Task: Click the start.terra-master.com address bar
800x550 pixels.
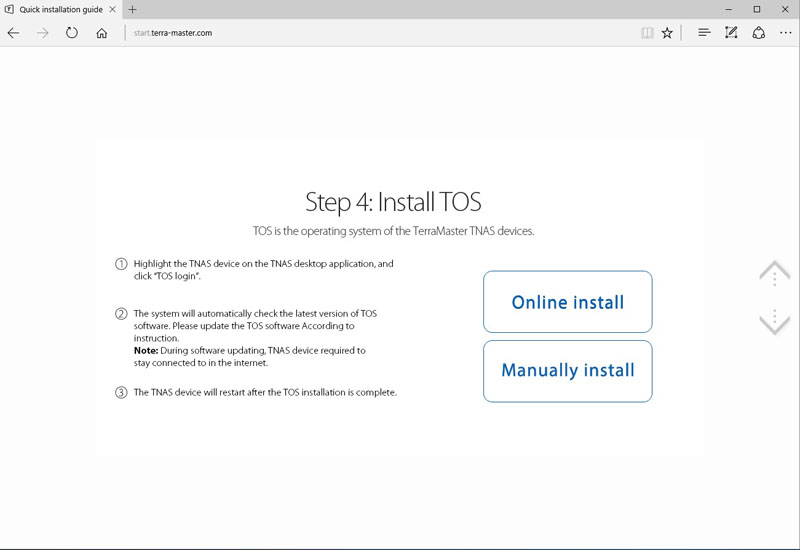Action: click(x=173, y=33)
